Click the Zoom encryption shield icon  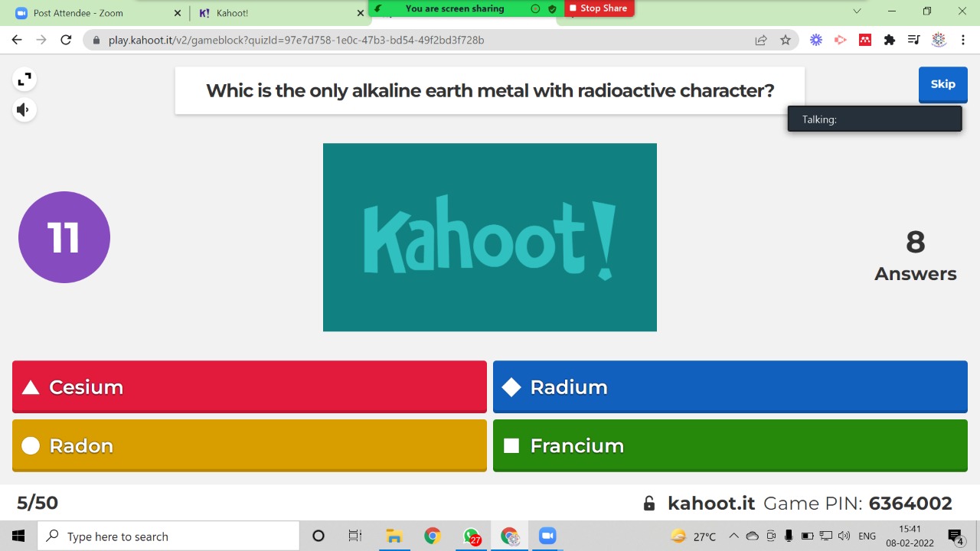552,8
